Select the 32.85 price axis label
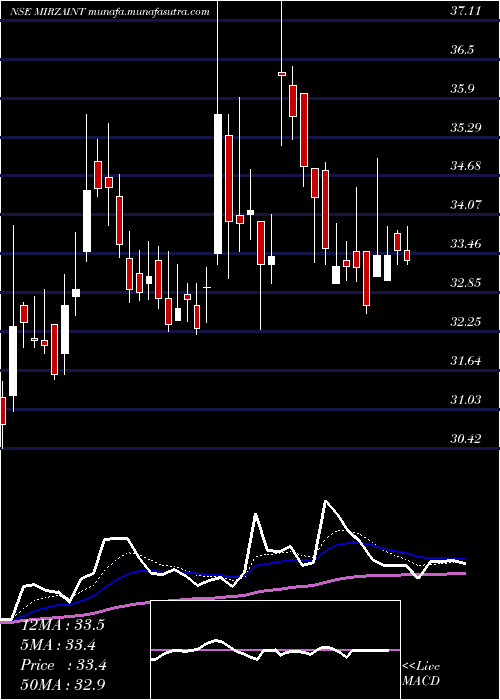The width and height of the screenshot is (500, 700). click(466, 283)
